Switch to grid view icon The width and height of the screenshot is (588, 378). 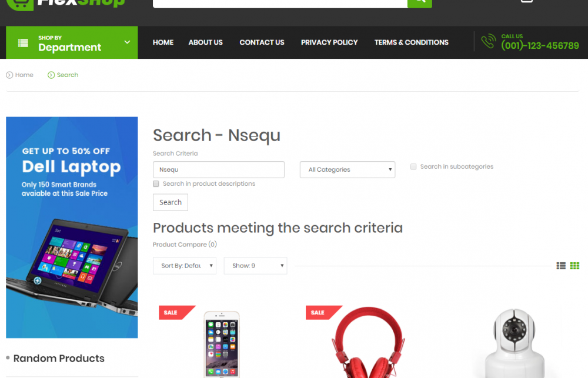(x=574, y=266)
